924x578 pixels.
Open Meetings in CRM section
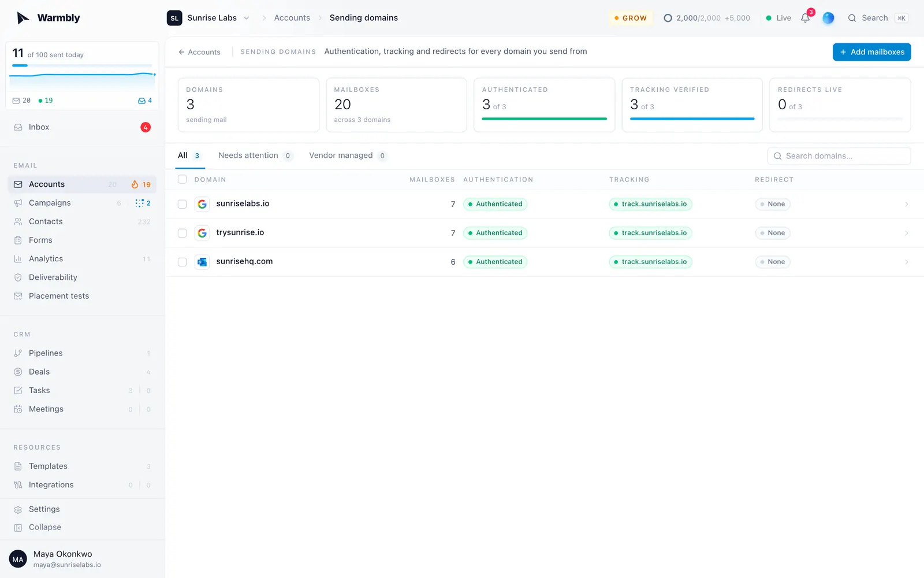pos(82,409)
